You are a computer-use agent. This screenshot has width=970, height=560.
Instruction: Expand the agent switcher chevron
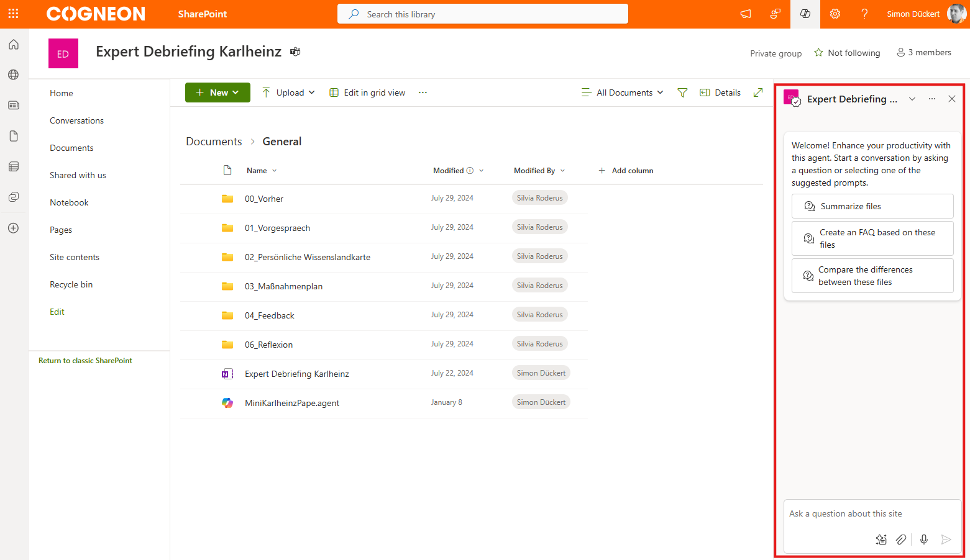[912, 99]
